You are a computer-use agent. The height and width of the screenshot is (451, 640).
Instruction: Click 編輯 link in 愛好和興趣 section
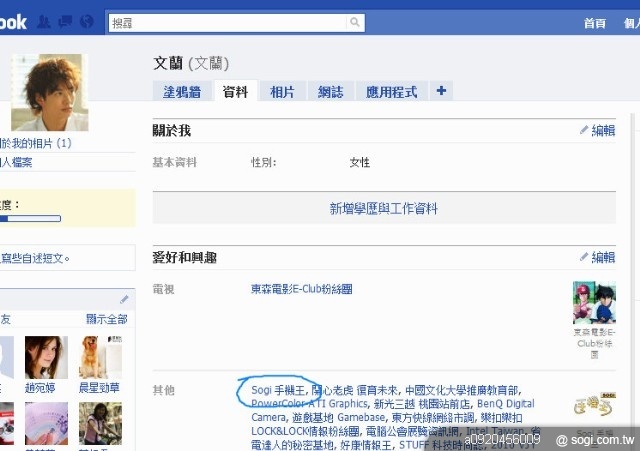[603, 257]
